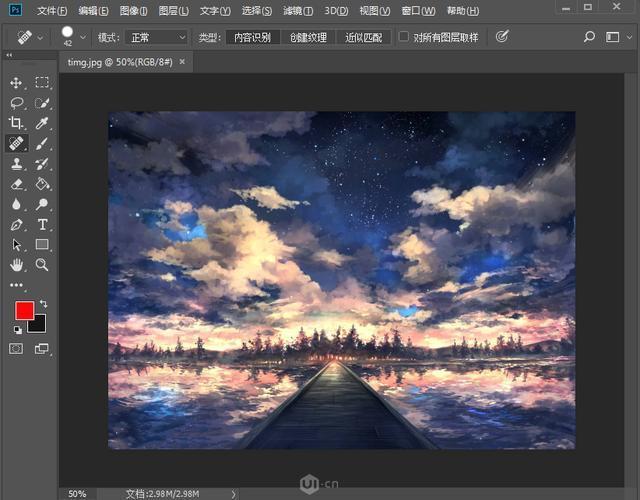Change the screen mode
The image size is (640, 500).
[x=42, y=349]
